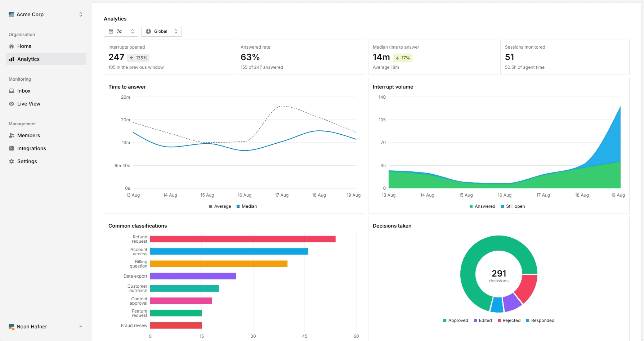Click the Interrupt volume chart title
This screenshot has height=341, width=644.
tap(393, 87)
